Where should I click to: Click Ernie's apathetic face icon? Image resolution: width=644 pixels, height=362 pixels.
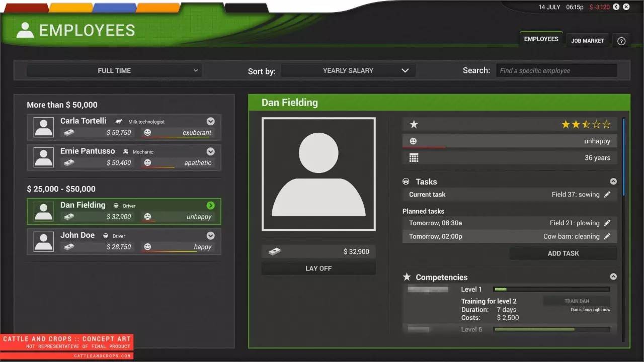pos(147,163)
